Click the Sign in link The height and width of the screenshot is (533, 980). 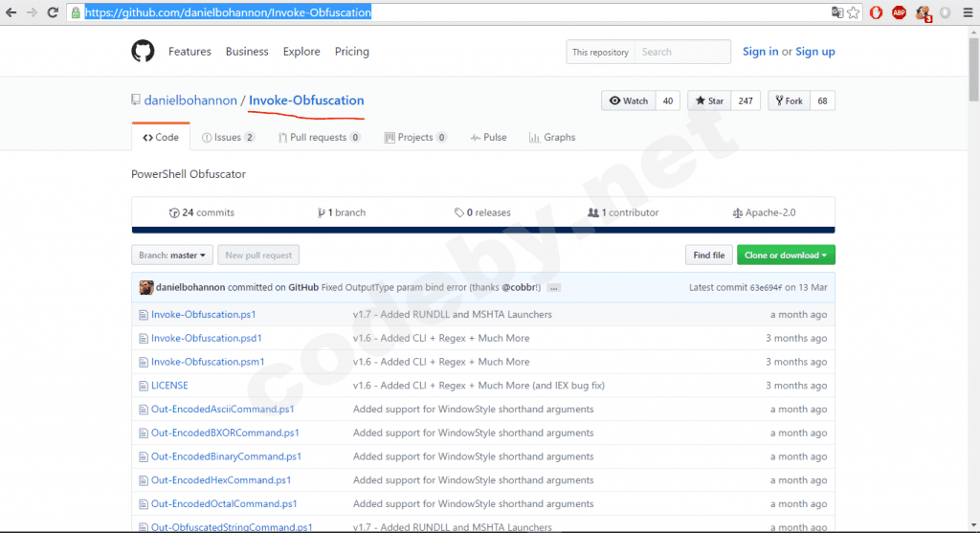760,52
